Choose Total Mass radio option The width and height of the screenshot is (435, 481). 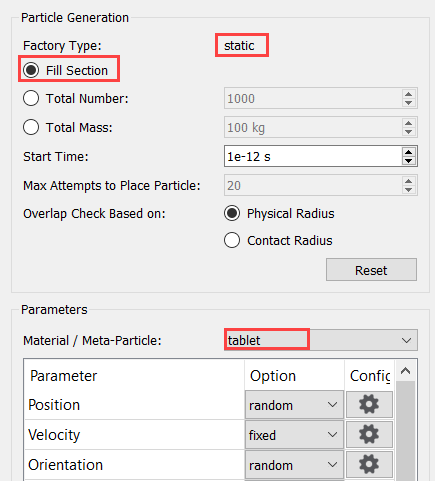(31, 127)
